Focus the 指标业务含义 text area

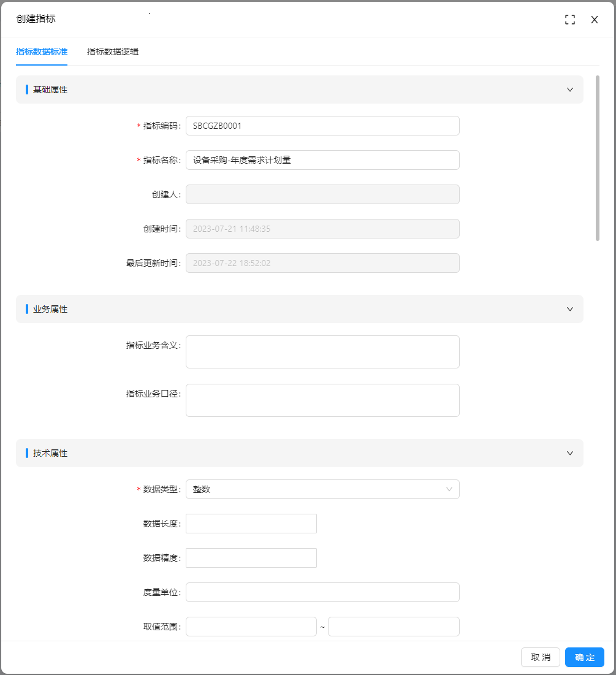[322, 352]
